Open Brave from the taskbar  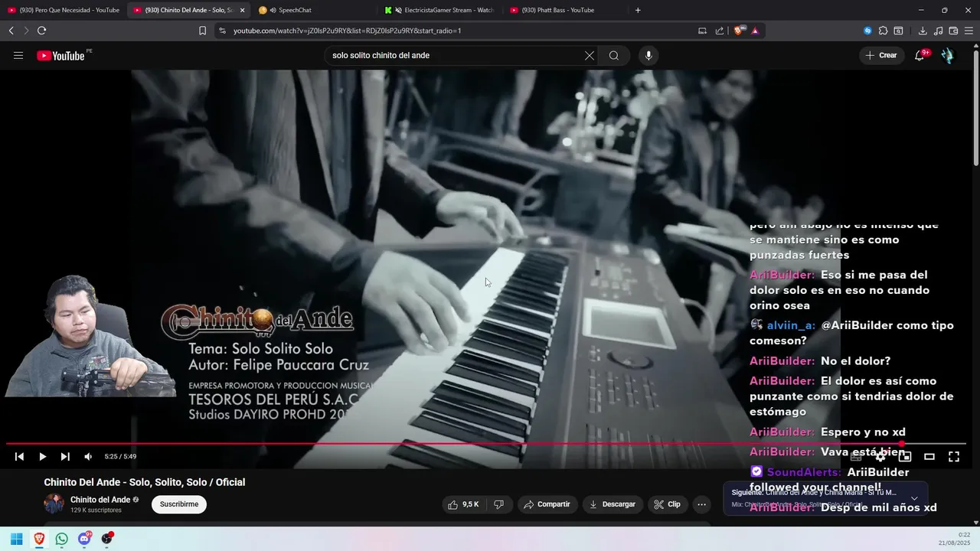click(x=39, y=539)
